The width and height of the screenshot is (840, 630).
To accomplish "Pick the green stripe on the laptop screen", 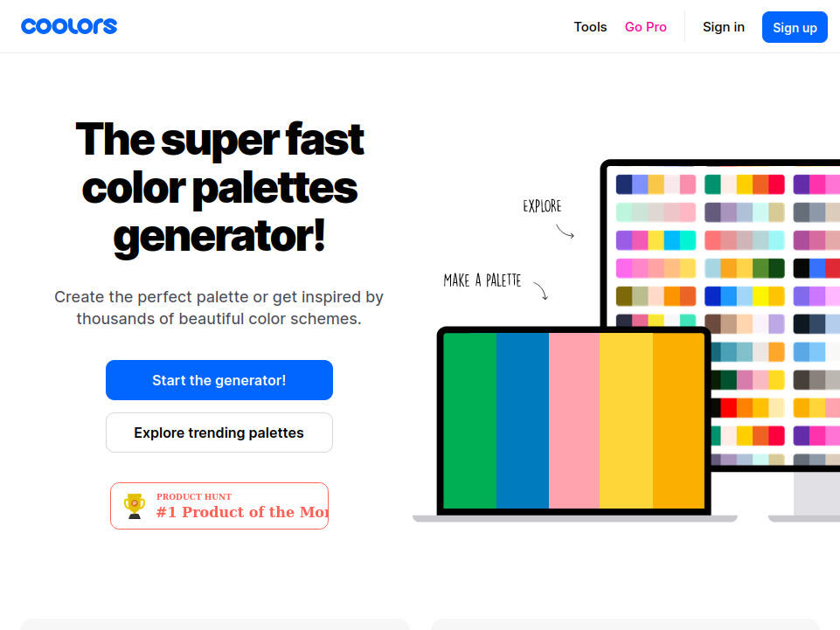I will (x=469, y=420).
